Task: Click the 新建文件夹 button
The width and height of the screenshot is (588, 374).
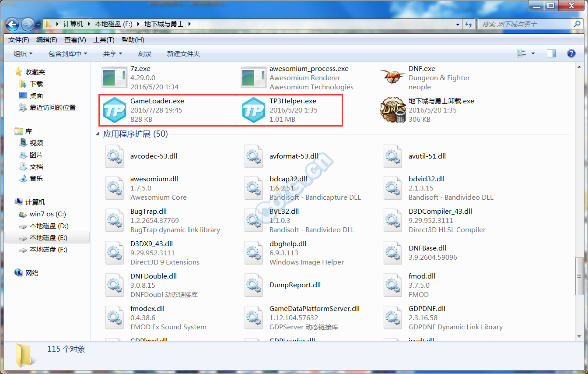Action: 183,53
